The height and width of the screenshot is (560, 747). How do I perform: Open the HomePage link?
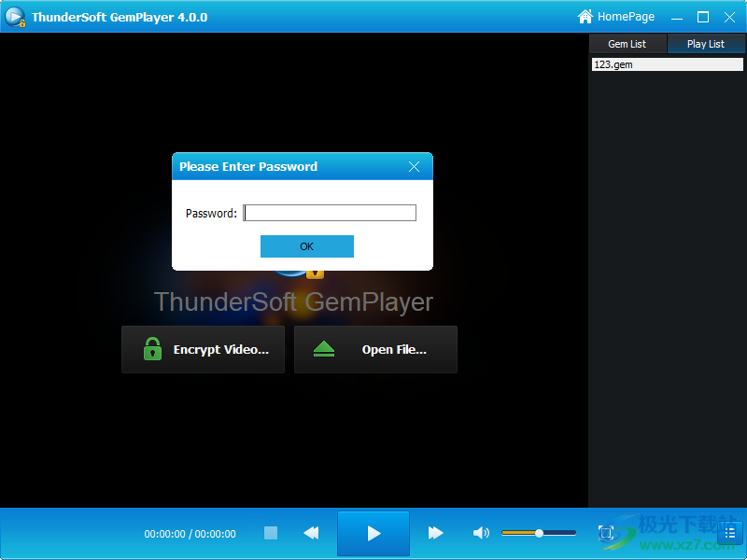click(616, 17)
